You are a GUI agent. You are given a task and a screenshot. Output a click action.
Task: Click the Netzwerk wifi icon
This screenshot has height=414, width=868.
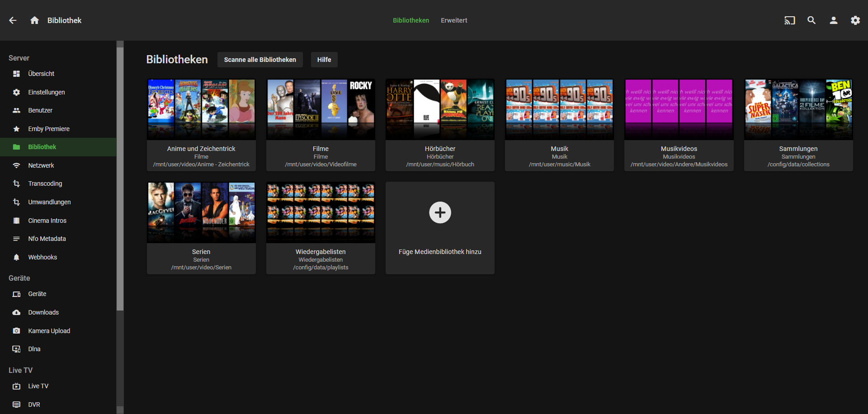[16, 165]
